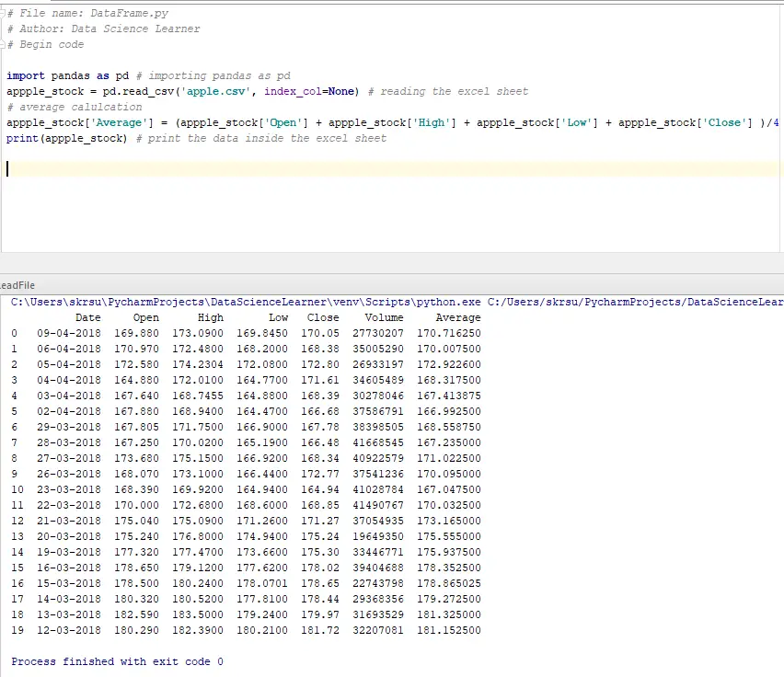
Task: Click date '19-03-2018' in the output
Action: coord(69,552)
